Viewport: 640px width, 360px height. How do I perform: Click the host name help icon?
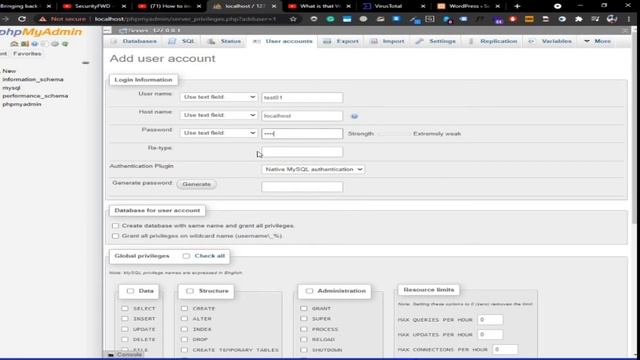[x=354, y=116]
